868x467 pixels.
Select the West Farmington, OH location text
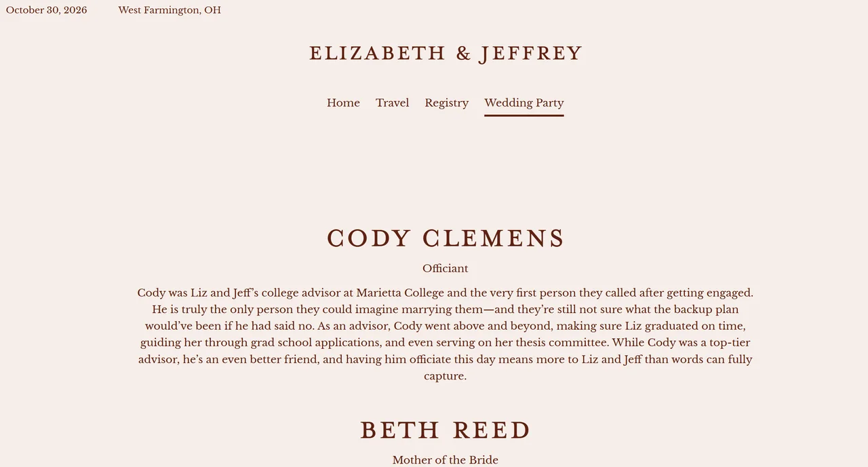(x=169, y=10)
